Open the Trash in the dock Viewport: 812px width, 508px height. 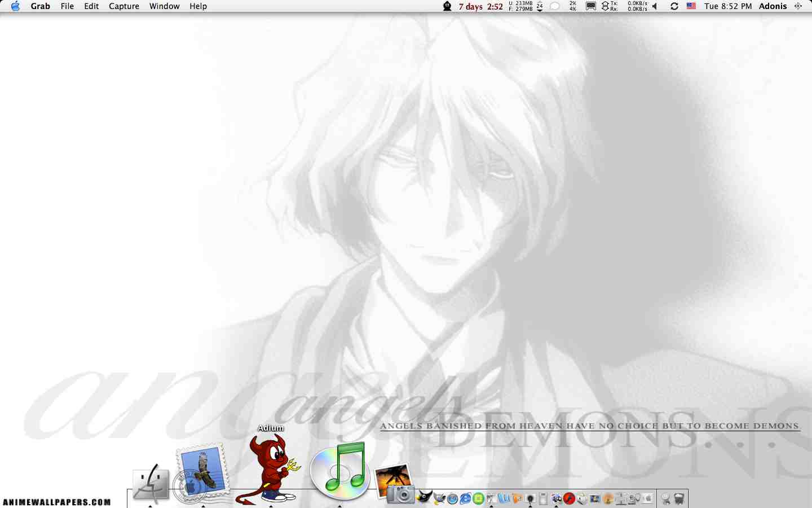point(679,498)
